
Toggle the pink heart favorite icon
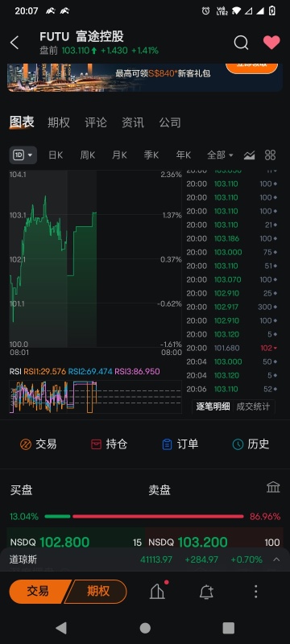point(271,43)
